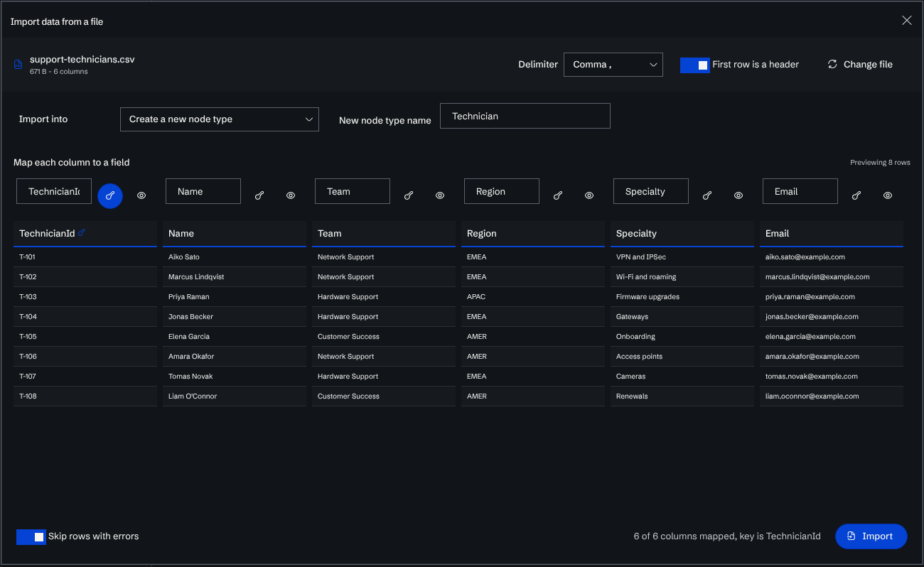Screen dimensions: 924x567
Task: Click the columns mapped status text
Action: click(727, 536)
